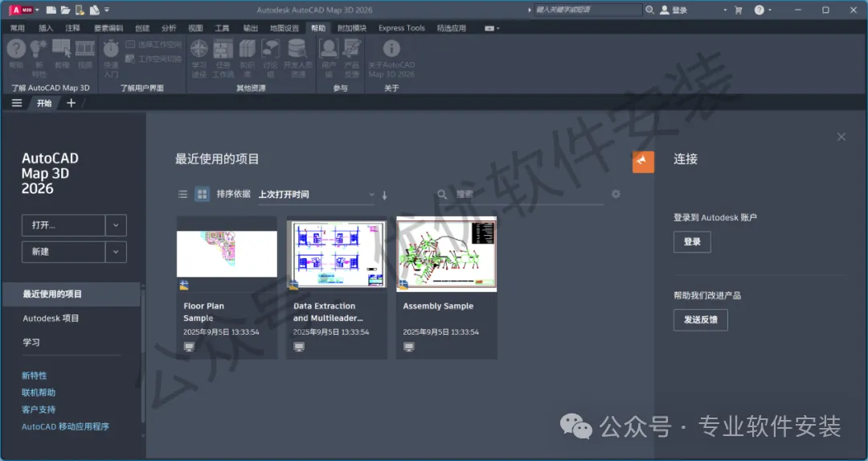The width and height of the screenshot is (868, 461).
Task: Click the mobile device icon in quick access toolbar
Action: pos(80,10)
